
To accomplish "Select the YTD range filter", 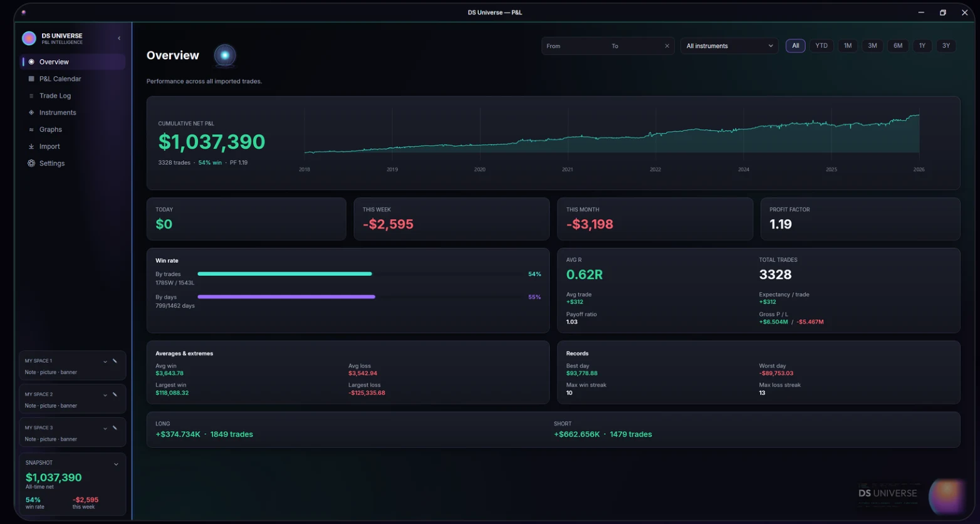I will point(821,46).
